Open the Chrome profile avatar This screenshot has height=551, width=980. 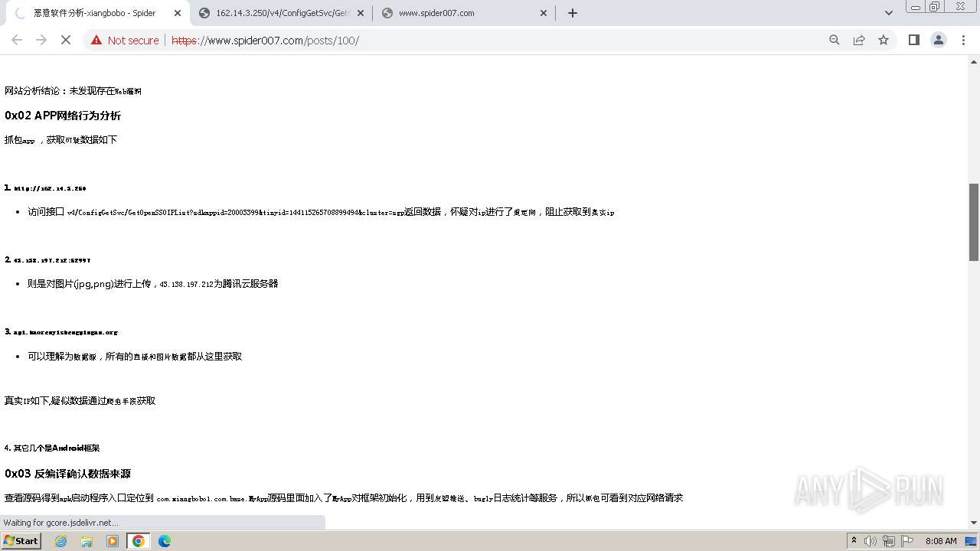coord(939,40)
